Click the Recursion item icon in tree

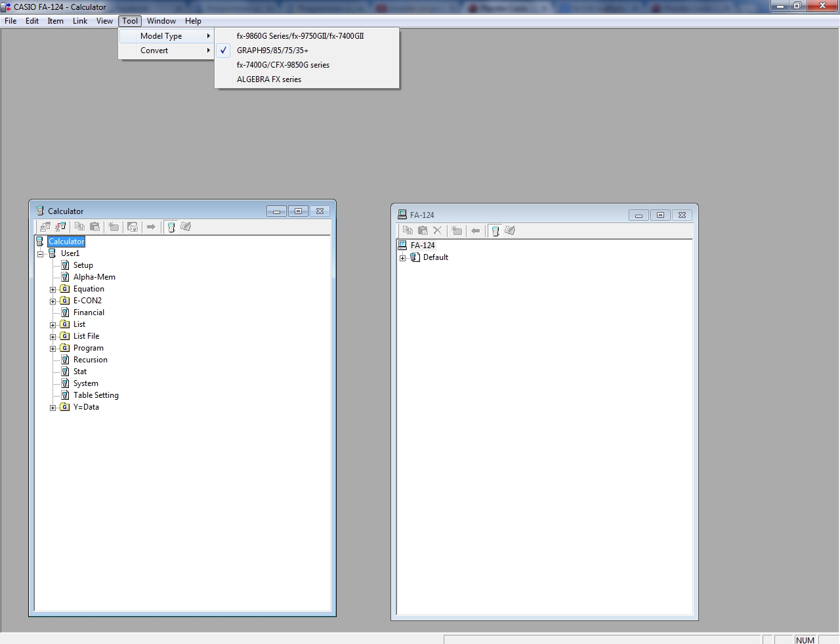coord(65,360)
